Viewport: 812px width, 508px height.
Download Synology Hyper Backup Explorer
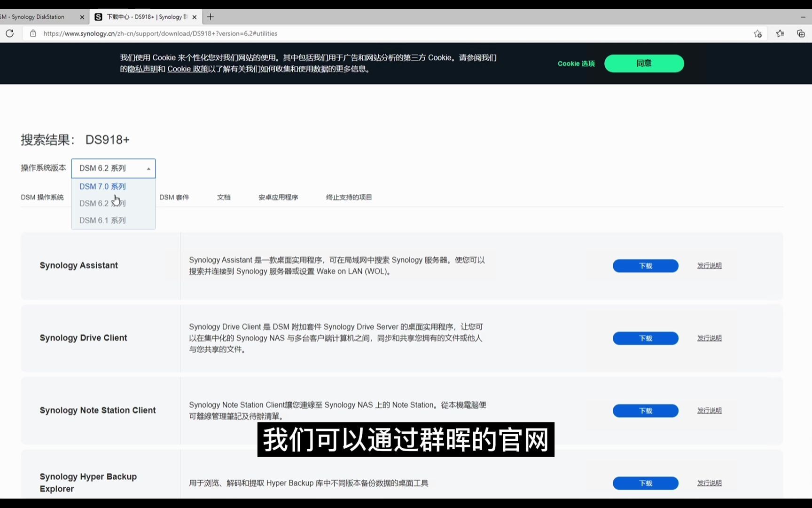coord(646,483)
